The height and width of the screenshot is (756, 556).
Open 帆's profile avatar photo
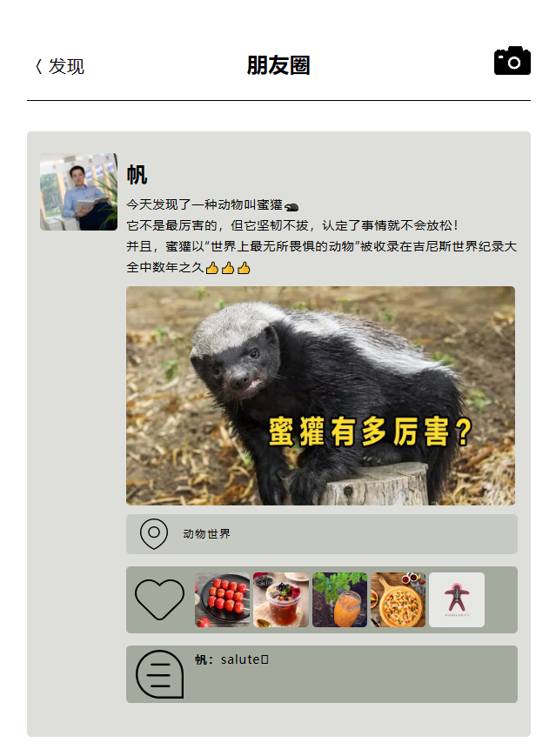pyautogui.click(x=78, y=192)
